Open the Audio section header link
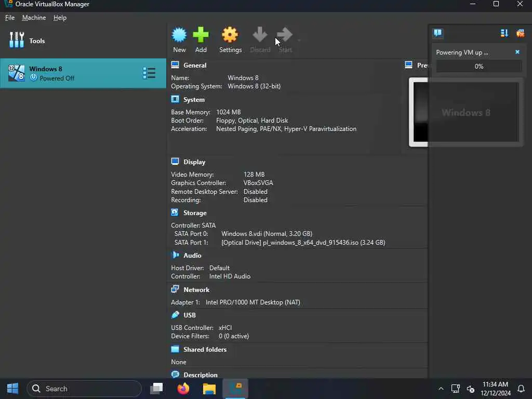Image resolution: width=532 pixels, height=399 pixels. coord(192,256)
